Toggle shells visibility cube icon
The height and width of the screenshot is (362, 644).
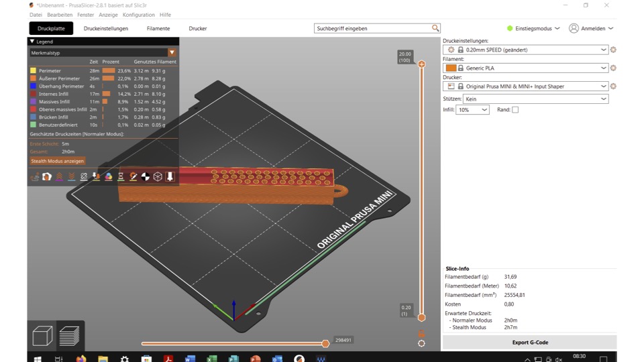pyautogui.click(x=158, y=176)
